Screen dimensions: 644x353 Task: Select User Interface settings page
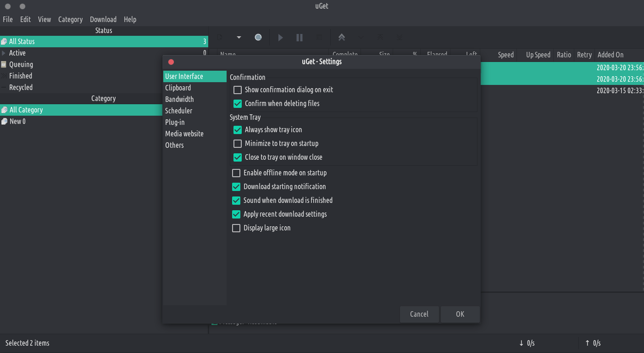(195, 76)
